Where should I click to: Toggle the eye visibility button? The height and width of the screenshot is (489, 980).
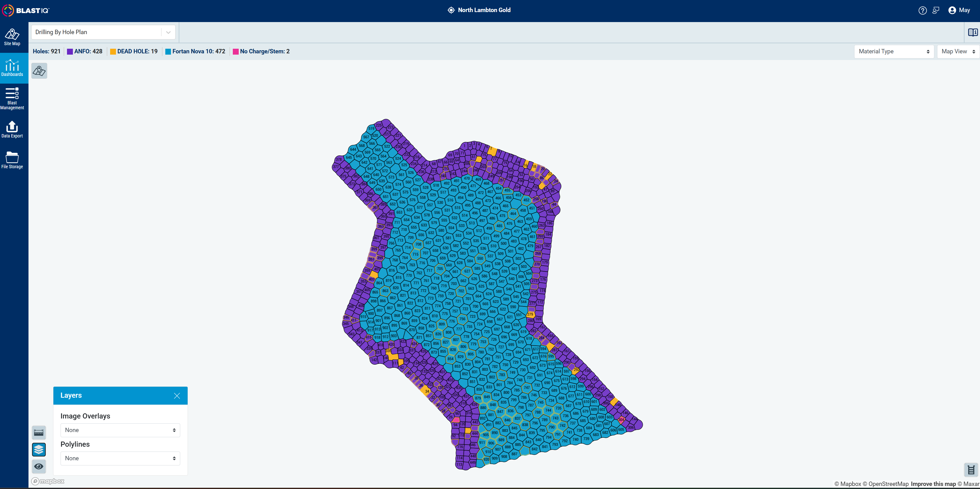[x=39, y=466]
